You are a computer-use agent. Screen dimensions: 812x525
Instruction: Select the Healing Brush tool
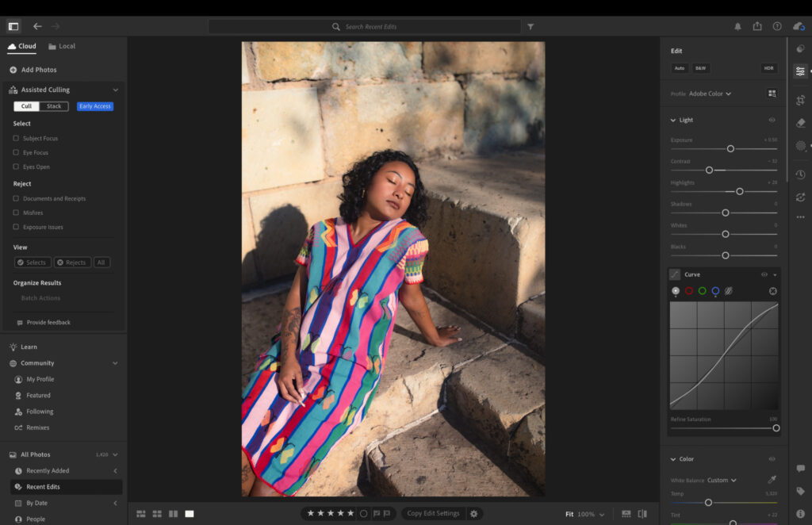pyautogui.click(x=801, y=123)
